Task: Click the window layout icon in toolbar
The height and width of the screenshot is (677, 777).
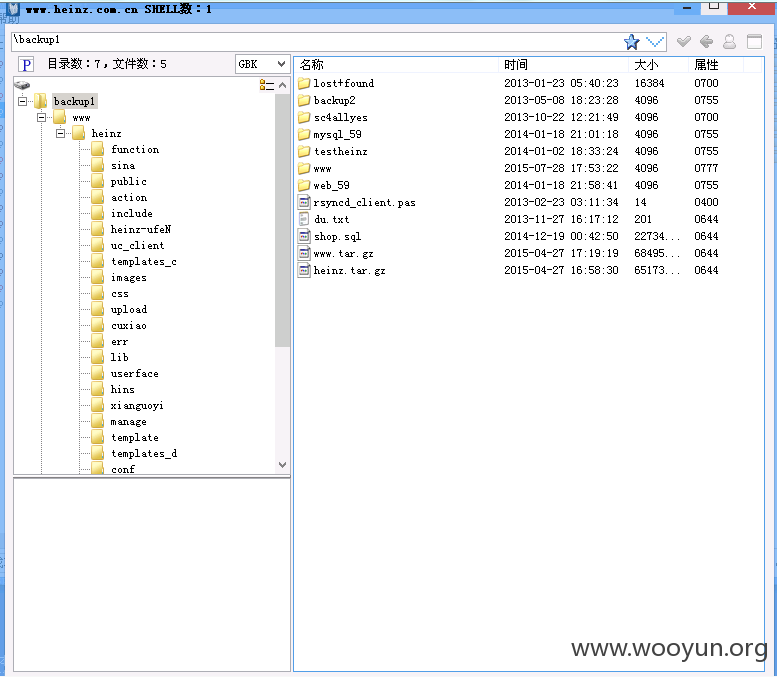Action: point(754,42)
